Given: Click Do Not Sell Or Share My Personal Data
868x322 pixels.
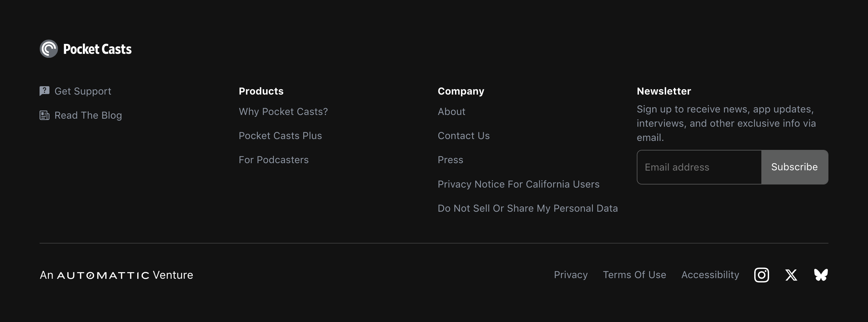Looking at the screenshot, I should point(527,208).
